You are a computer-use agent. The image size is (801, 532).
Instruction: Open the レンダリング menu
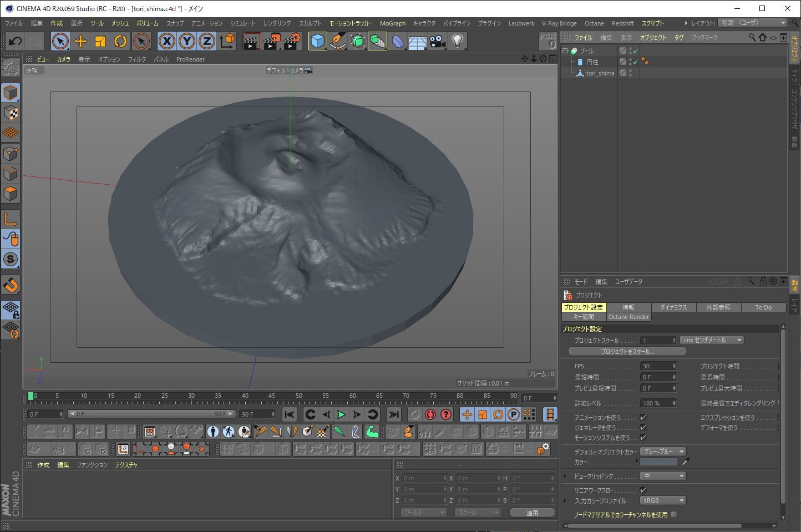[x=277, y=23]
